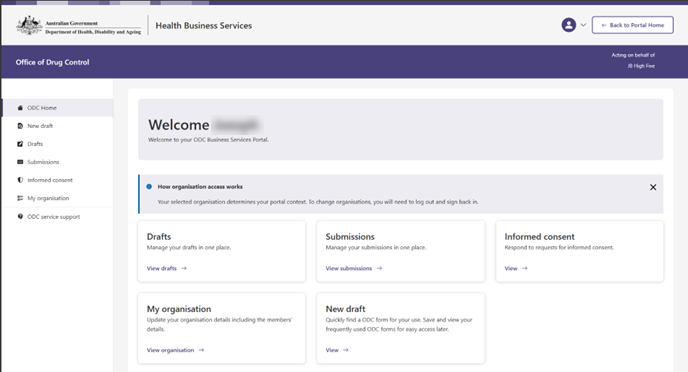688x372 pixels.
Task: Click the Drafts card heading
Action: (159, 236)
